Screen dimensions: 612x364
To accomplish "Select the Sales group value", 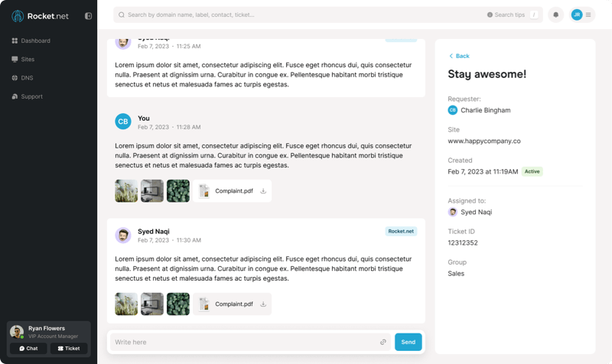I will tap(456, 274).
